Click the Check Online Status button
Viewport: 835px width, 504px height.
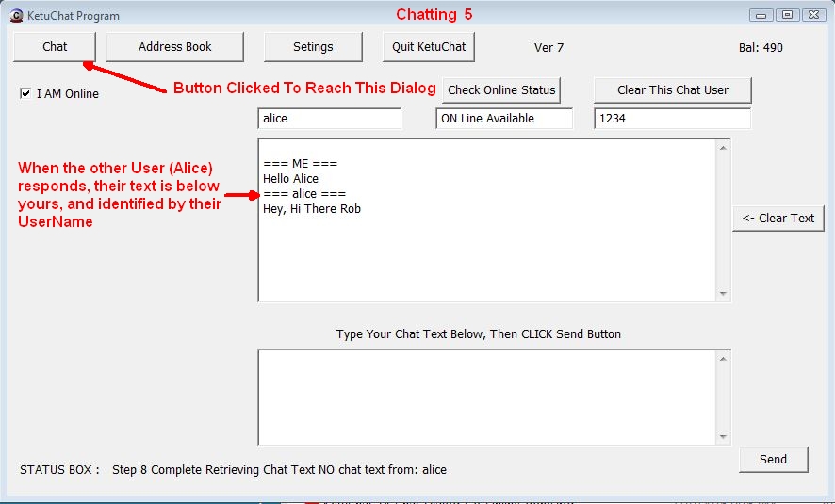(501, 90)
